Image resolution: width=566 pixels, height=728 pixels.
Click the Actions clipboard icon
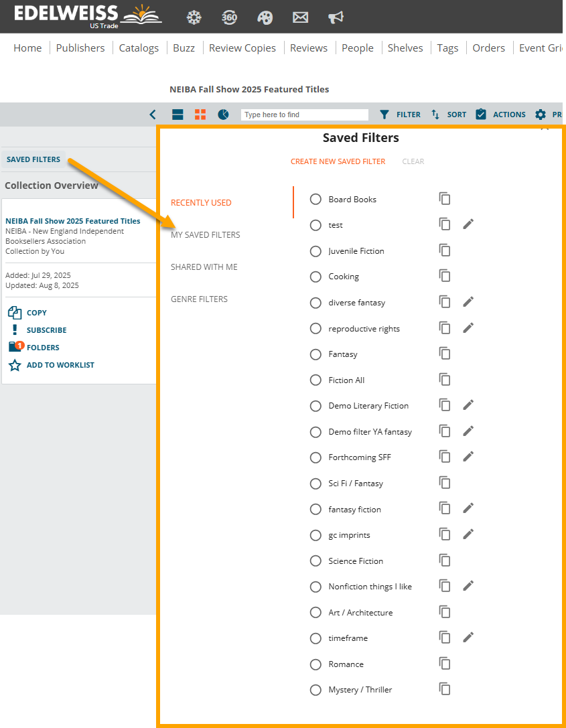pyautogui.click(x=481, y=115)
